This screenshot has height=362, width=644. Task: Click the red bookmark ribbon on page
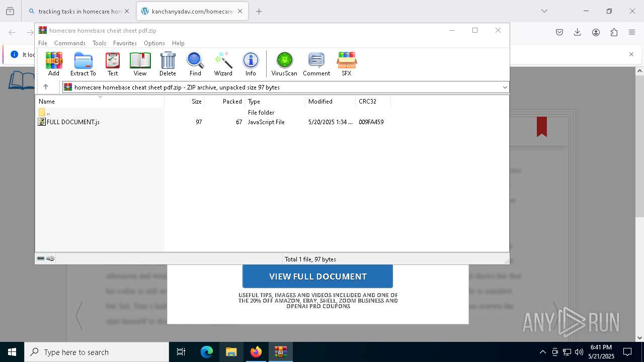(x=542, y=127)
